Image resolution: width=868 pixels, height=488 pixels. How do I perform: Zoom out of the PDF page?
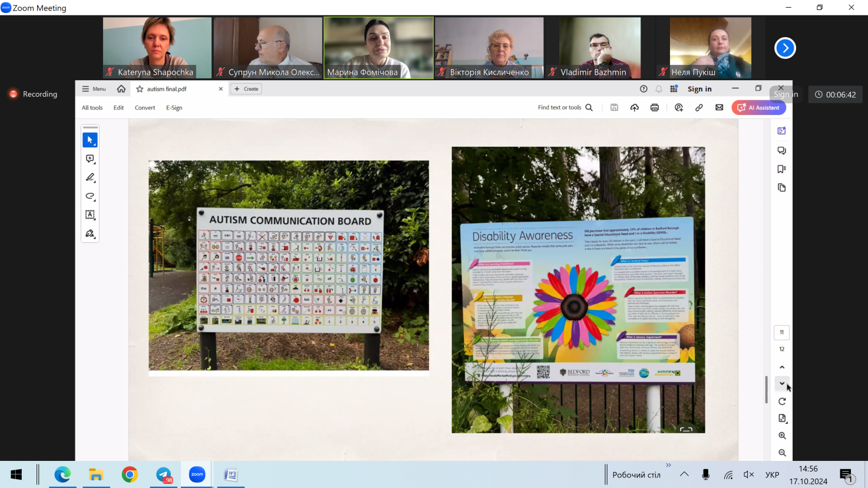coord(782,453)
